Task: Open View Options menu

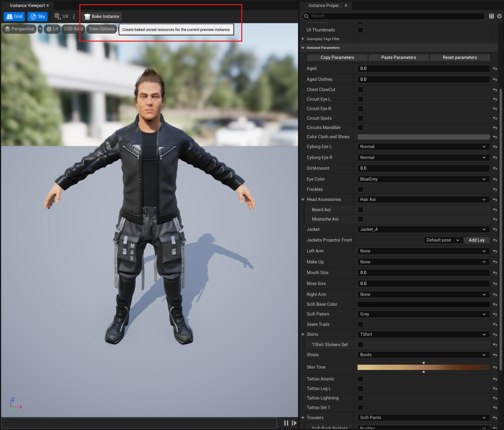Action: click(102, 29)
